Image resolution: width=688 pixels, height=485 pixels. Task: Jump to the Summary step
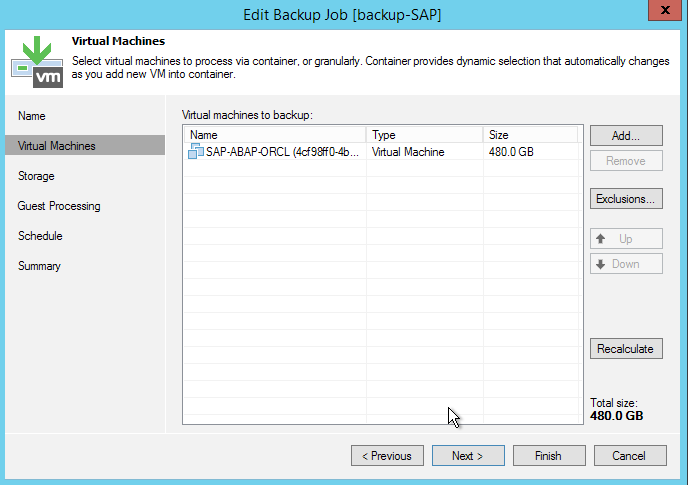pos(39,266)
